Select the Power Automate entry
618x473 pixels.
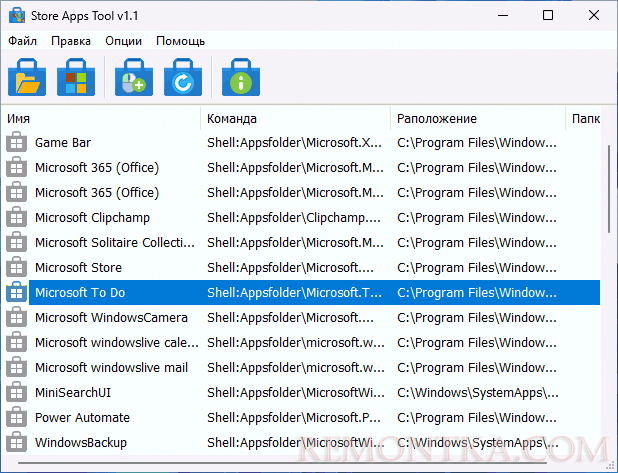(x=82, y=417)
